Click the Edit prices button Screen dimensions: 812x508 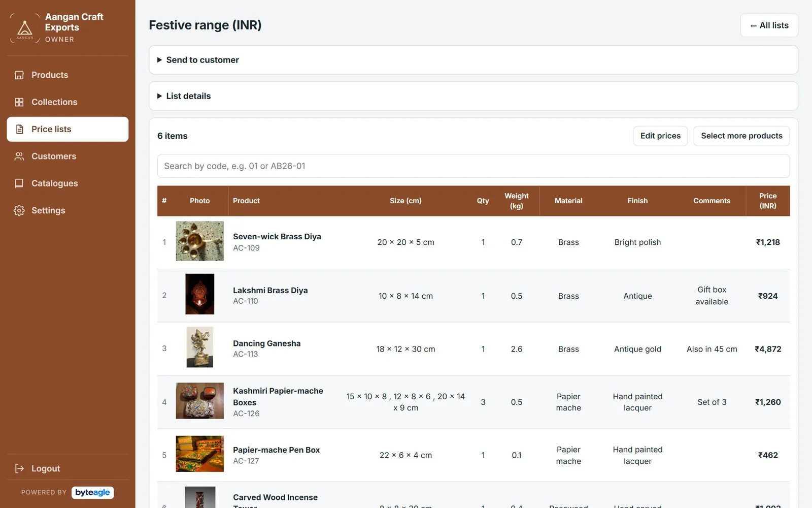point(660,136)
